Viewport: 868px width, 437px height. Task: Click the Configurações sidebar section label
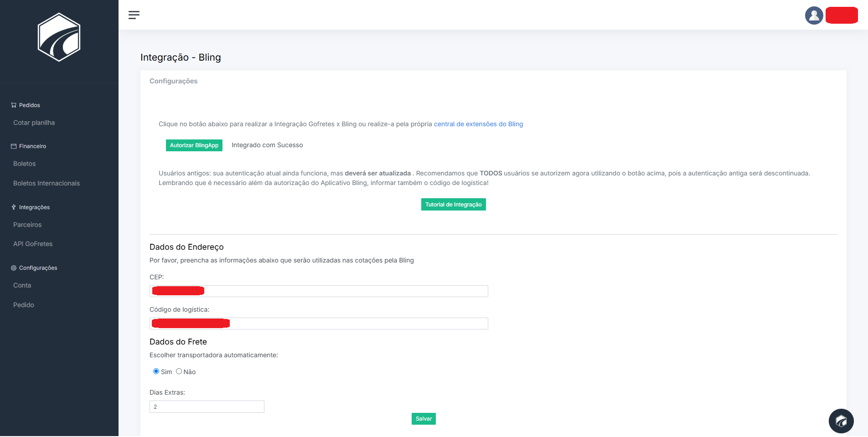click(38, 268)
